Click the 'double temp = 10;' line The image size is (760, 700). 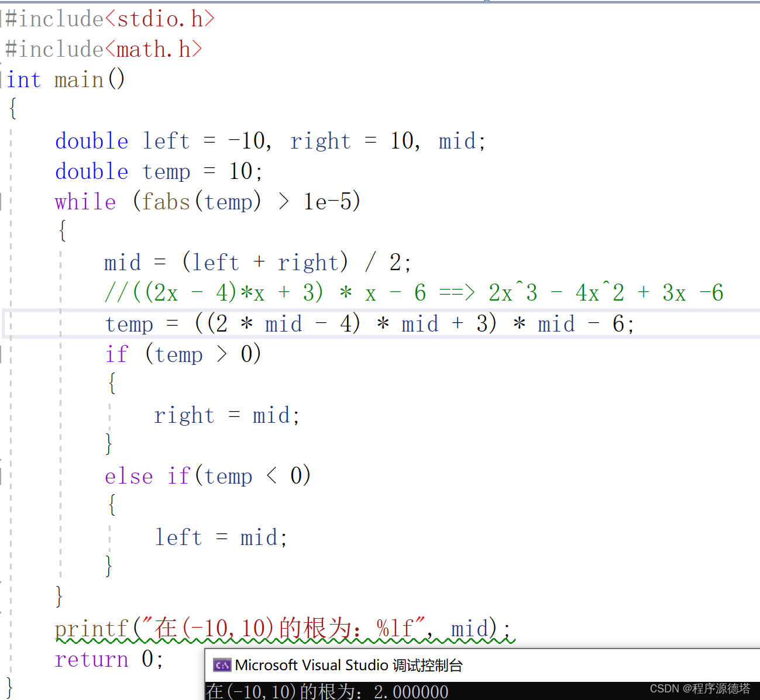159,171
